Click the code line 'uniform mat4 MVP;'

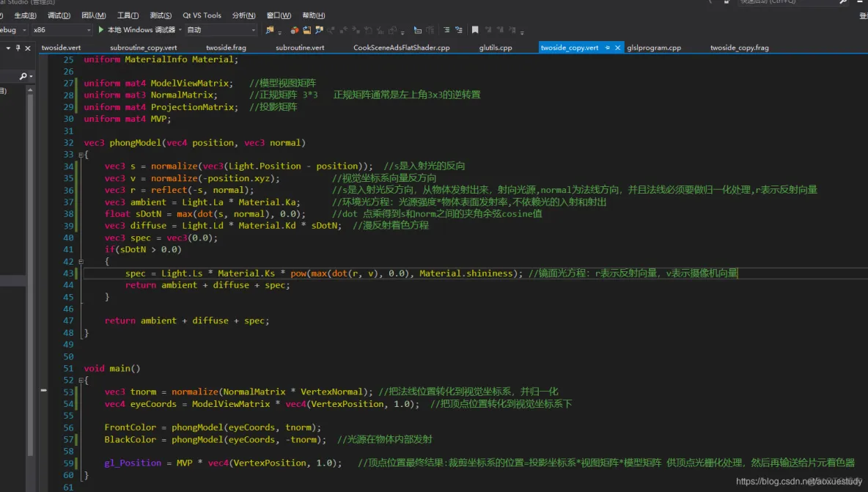pos(128,119)
